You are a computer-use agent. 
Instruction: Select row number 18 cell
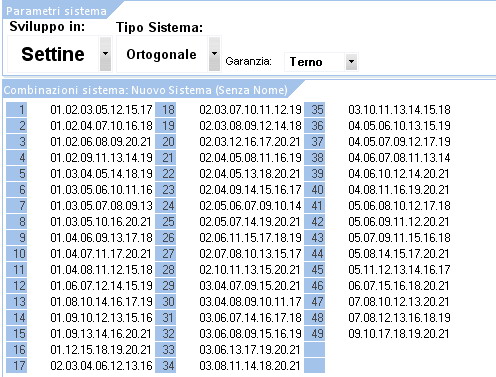pyautogui.click(x=166, y=110)
